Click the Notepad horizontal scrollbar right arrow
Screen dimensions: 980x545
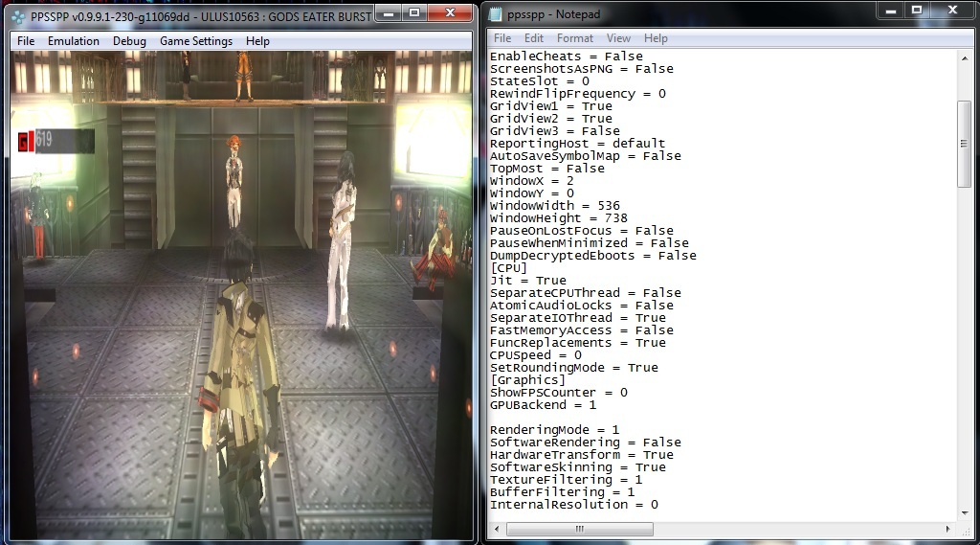tap(949, 529)
